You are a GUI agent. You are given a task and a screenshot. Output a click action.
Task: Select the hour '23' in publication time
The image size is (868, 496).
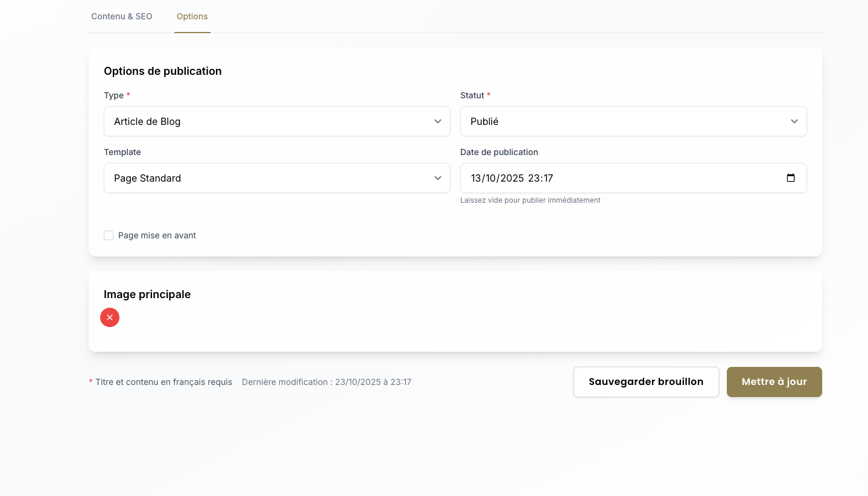coord(533,178)
